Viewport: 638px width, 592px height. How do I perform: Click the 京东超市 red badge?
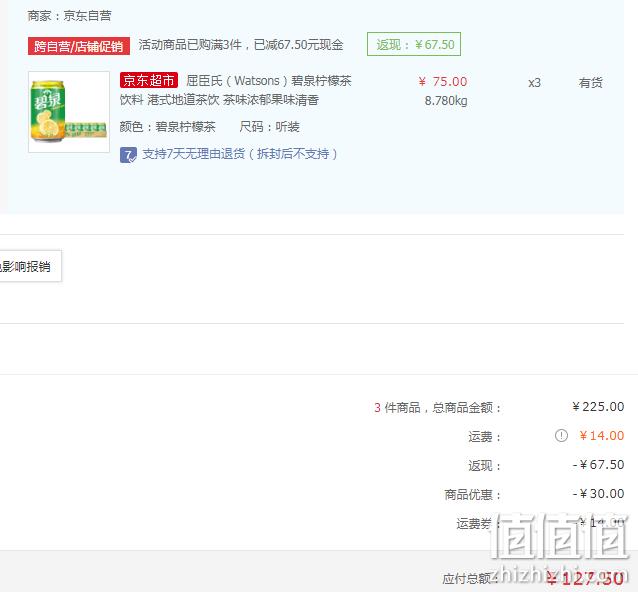(149, 80)
